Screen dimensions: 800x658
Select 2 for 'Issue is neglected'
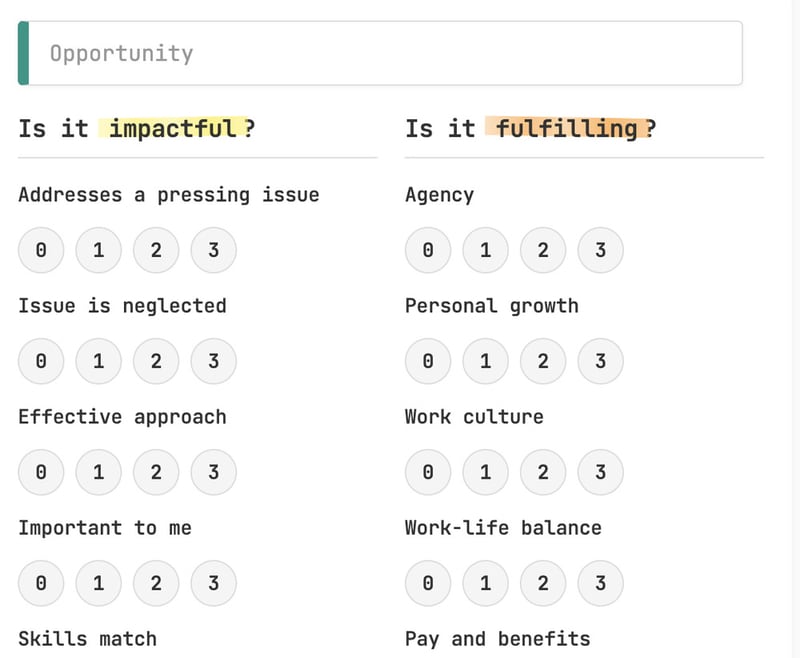(x=156, y=362)
